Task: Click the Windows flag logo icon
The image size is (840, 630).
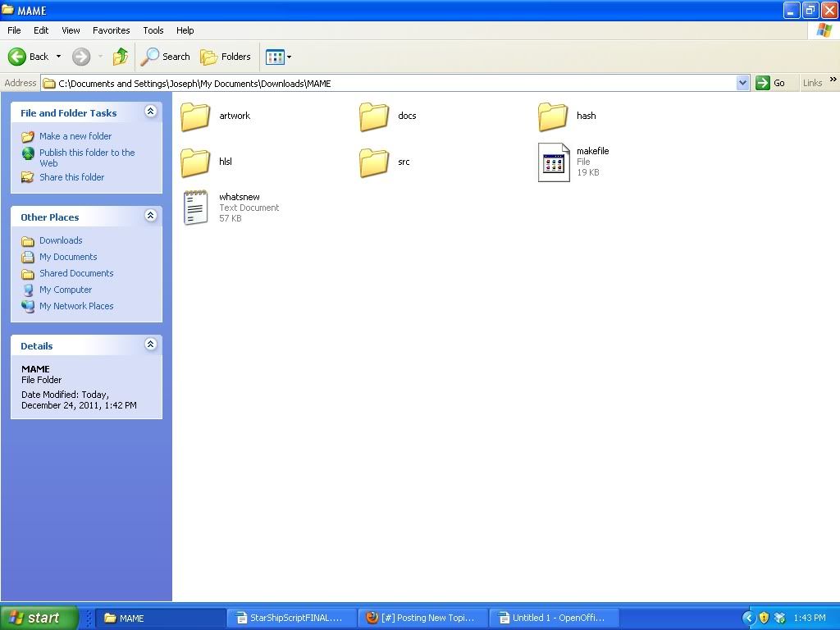Action: tap(824, 30)
